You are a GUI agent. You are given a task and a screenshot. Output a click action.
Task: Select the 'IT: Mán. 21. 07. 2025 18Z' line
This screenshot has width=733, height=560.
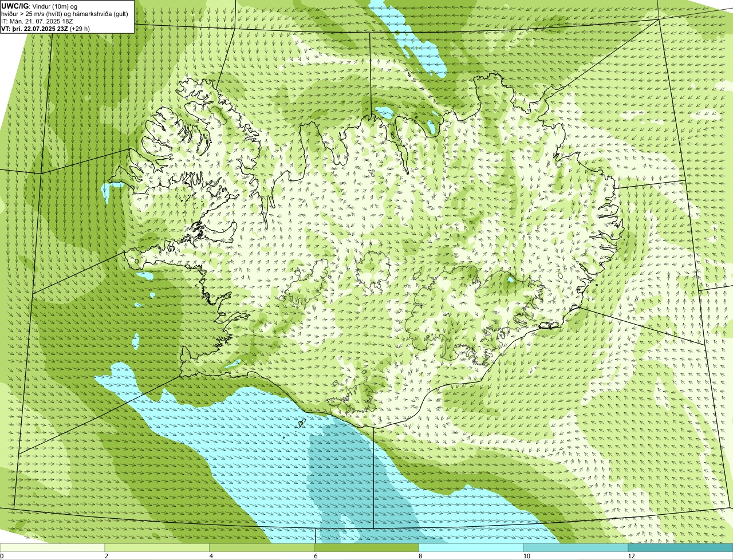37,21
